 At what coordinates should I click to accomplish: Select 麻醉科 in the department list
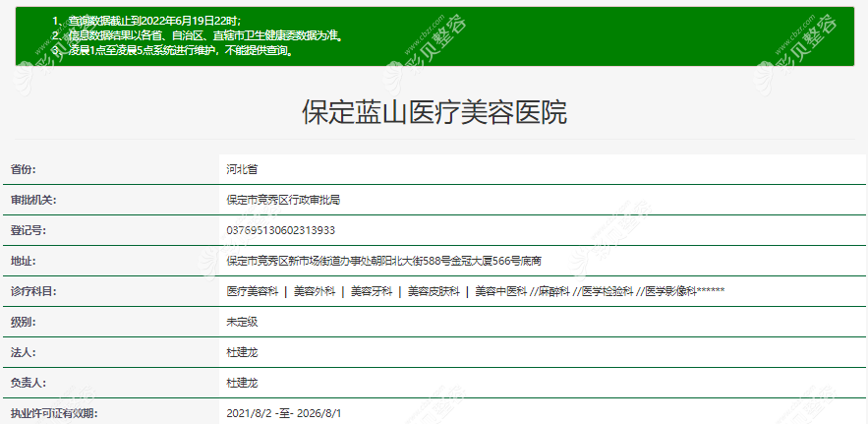(553, 291)
